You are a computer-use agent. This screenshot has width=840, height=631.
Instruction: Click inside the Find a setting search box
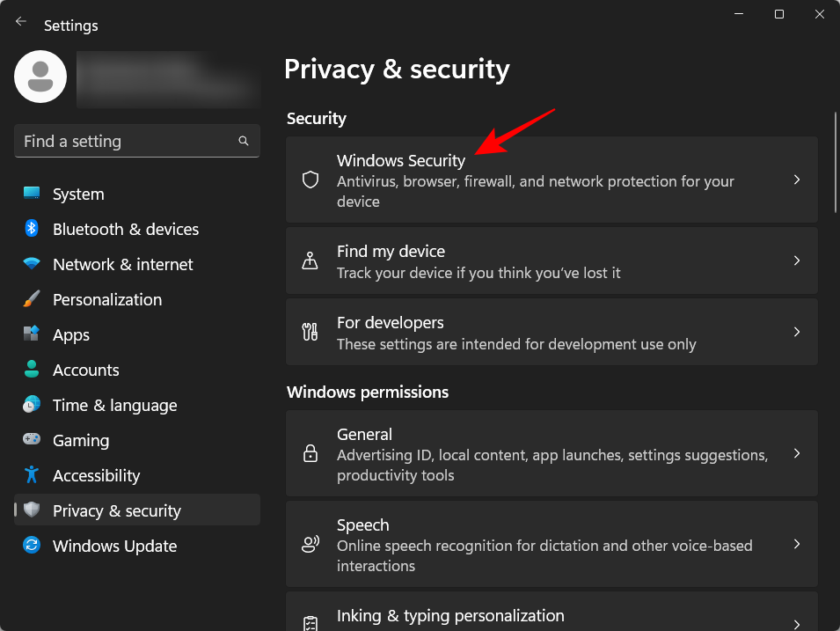tap(123, 141)
